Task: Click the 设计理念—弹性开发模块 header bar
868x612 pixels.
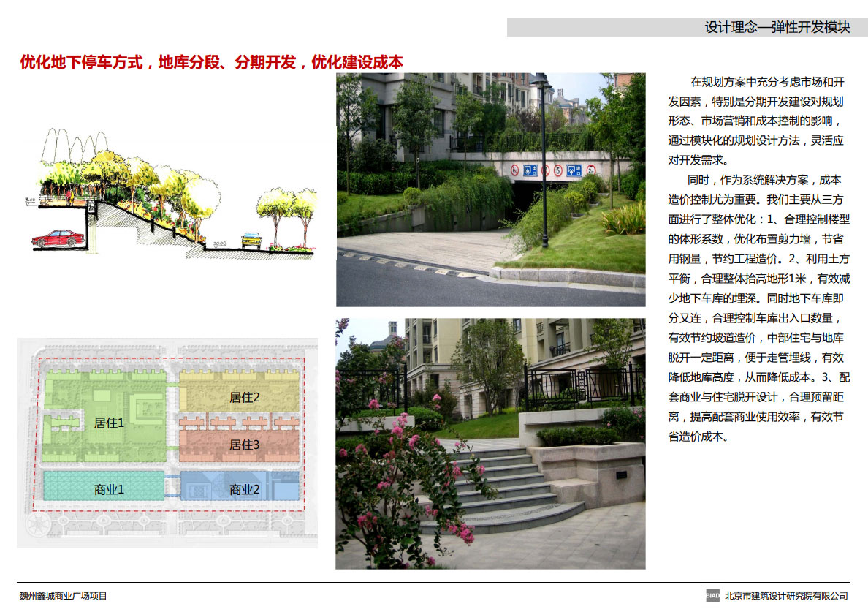Action: tap(687, 27)
